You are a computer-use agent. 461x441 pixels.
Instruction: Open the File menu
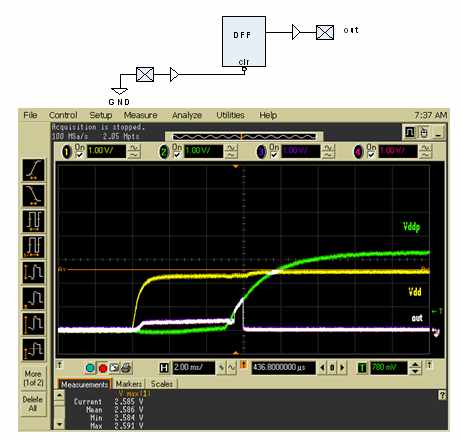30,115
